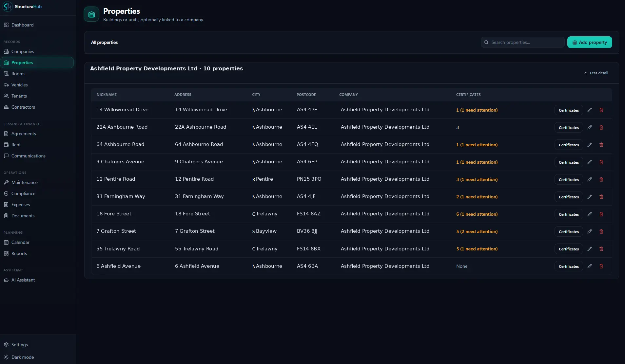Click the Nickname column header
This screenshot has height=364, width=625.
107,95
